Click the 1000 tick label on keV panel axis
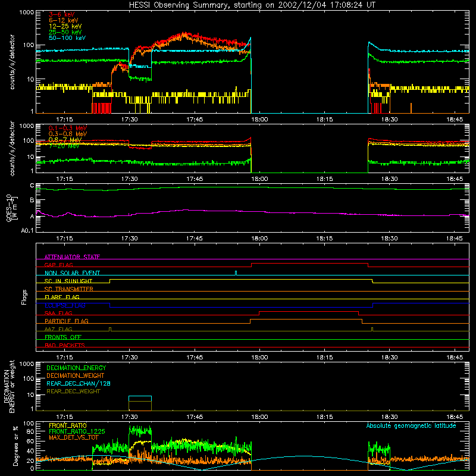This screenshot has height=476, width=476. [x=26, y=12]
